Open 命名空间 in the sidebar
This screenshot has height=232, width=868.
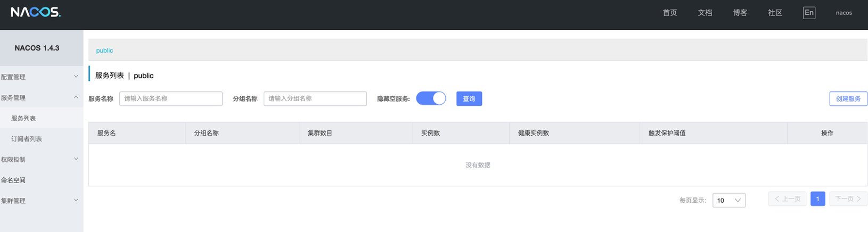[x=42, y=180]
